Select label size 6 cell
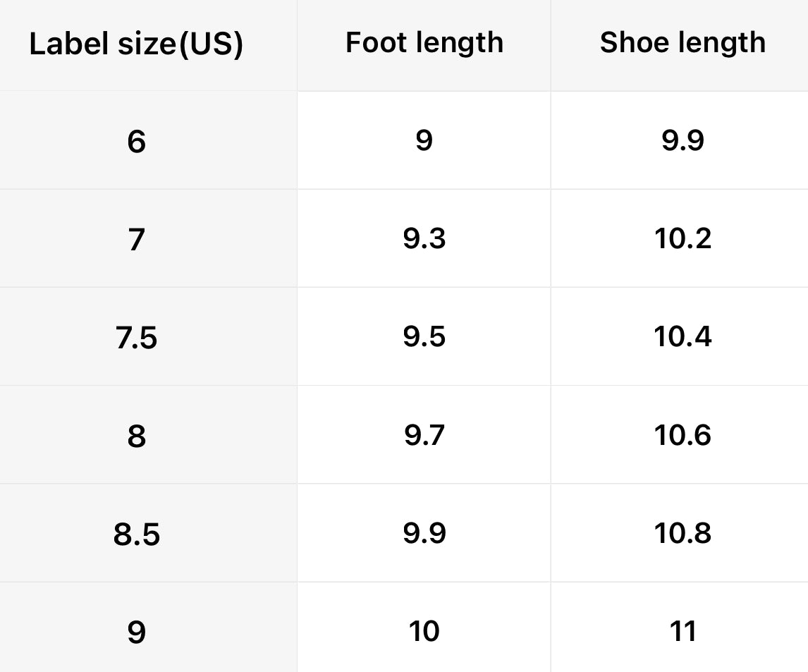Image resolution: width=808 pixels, height=672 pixels. point(137,142)
